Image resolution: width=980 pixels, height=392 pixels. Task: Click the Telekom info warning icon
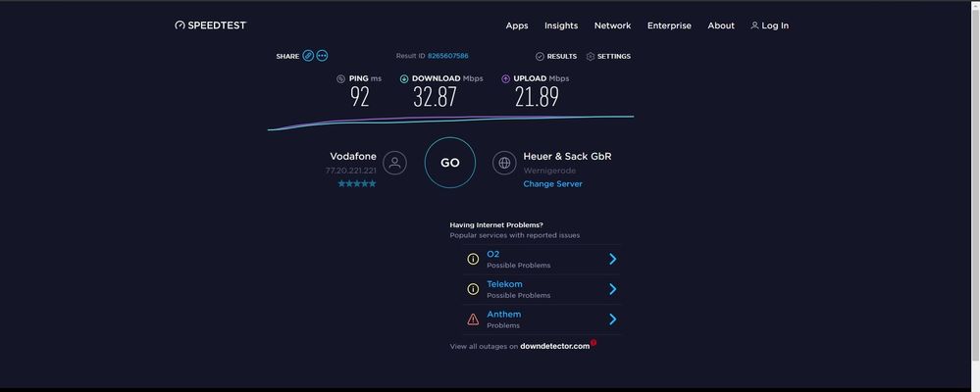[x=473, y=289]
